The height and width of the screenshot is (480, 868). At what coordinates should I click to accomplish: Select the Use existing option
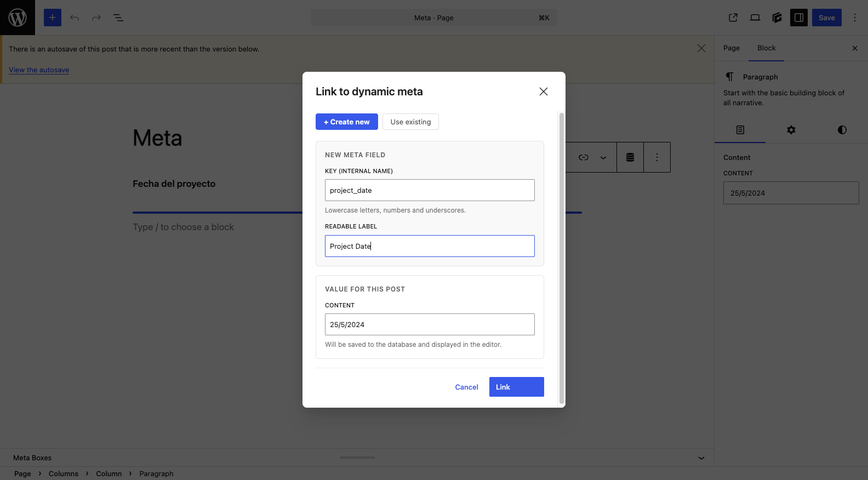click(x=410, y=122)
